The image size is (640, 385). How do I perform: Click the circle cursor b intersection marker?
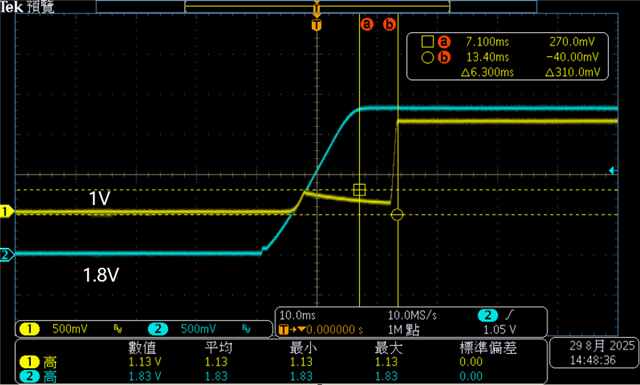pyautogui.click(x=397, y=215)
